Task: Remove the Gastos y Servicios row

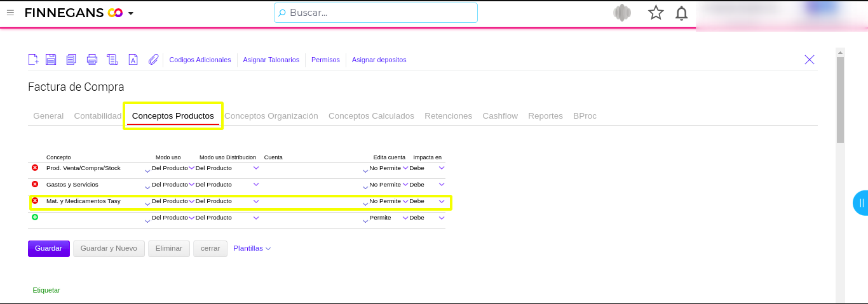Action: (x=35, y=184)
